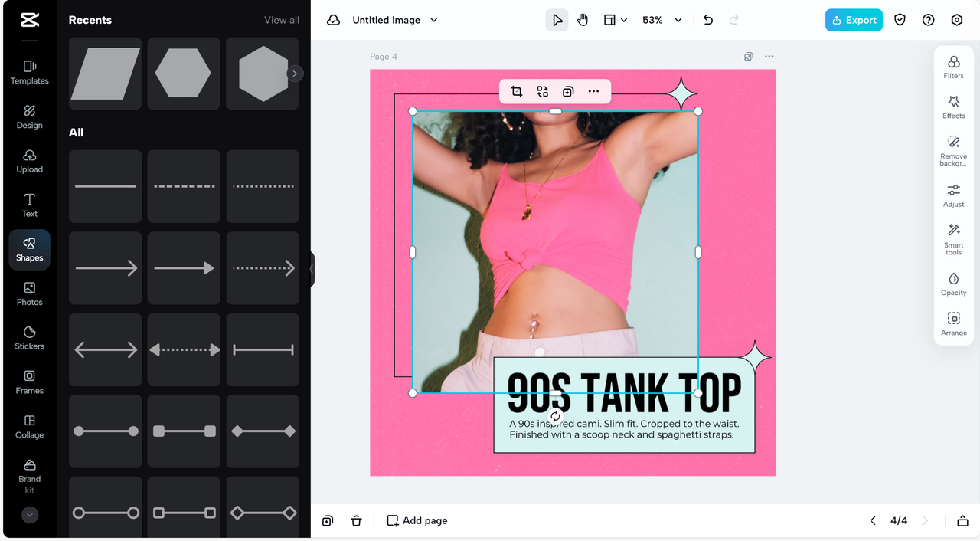
Task: Click the Add page button
Action: [x=417, y=521]
